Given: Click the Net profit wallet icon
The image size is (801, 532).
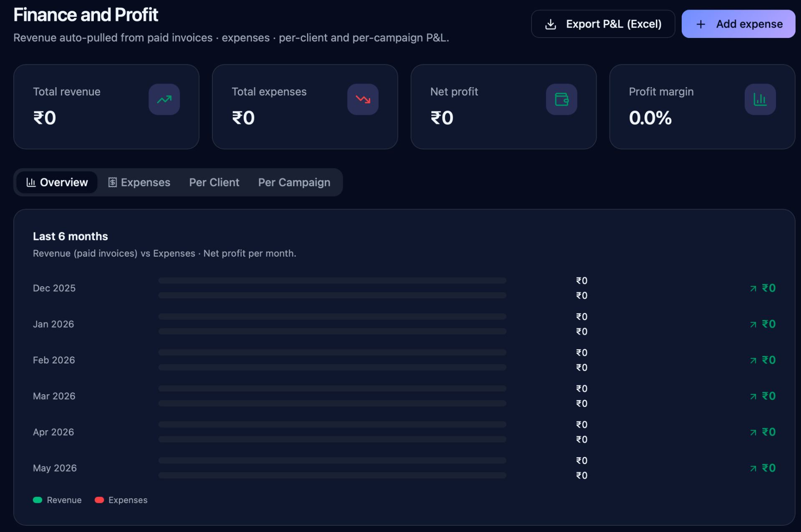Looking at the screenshot, I should pyautogui.click(x=562, y=99).
